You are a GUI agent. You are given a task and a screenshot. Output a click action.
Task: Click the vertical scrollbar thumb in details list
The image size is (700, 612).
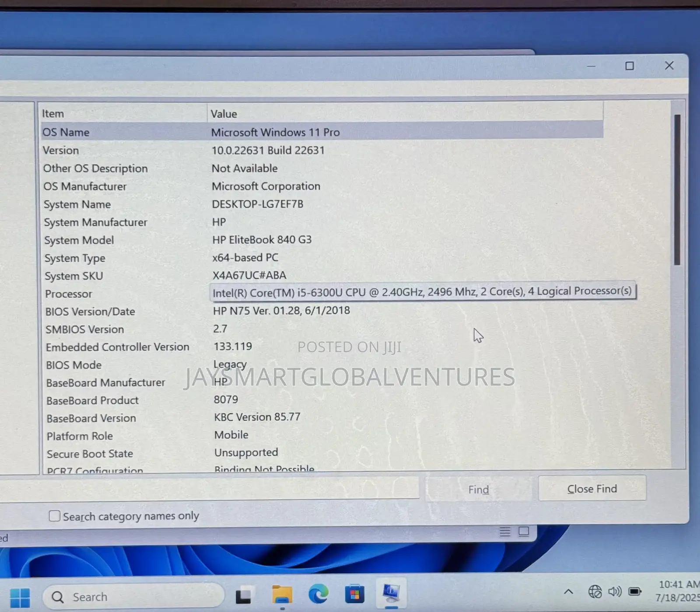pyautogui.click(x=677, y=190)
